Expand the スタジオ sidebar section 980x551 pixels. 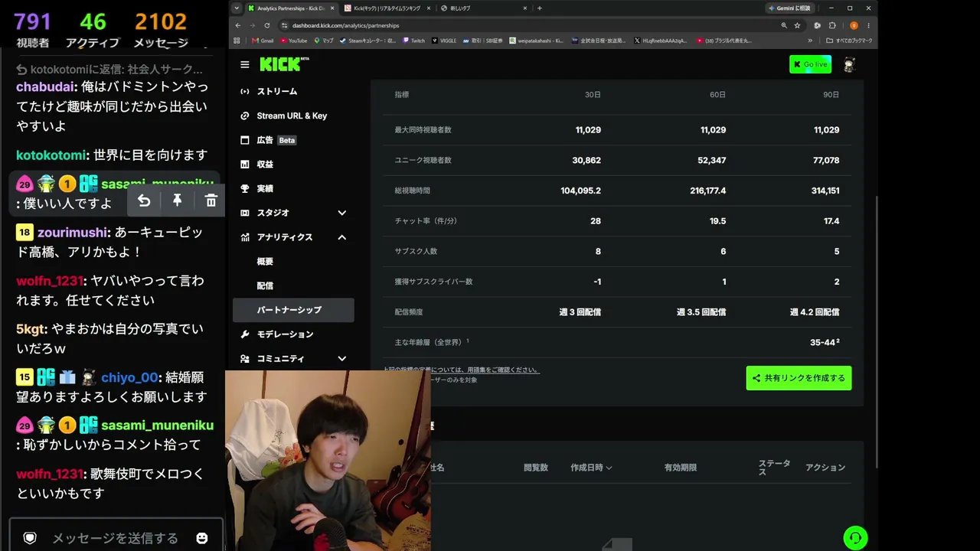342,213
